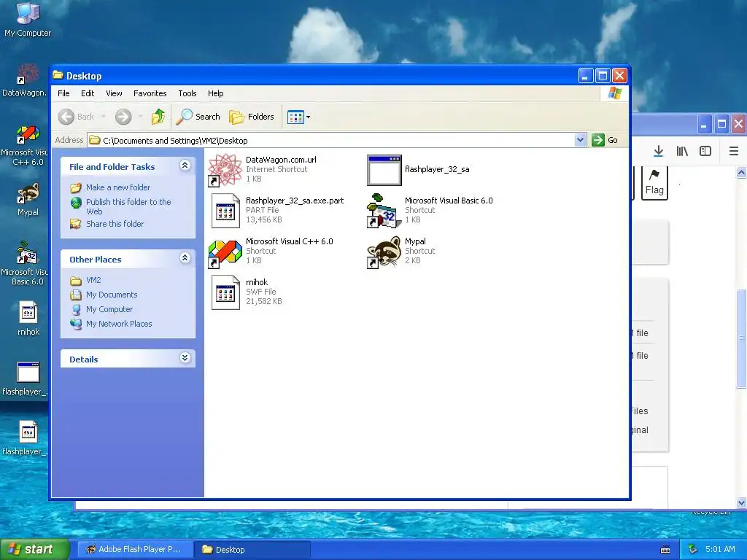Click the Views toolbar icon

pyautogui.click(x=295, y=117)
